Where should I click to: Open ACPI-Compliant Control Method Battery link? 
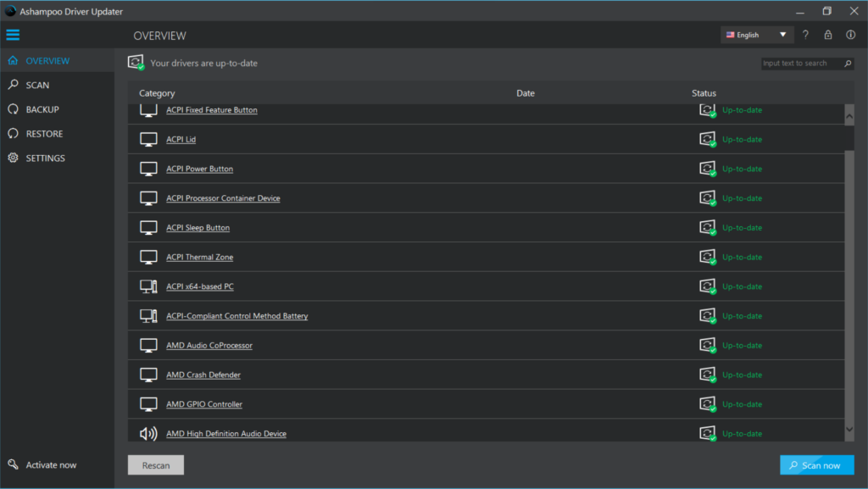coord(237,316)
